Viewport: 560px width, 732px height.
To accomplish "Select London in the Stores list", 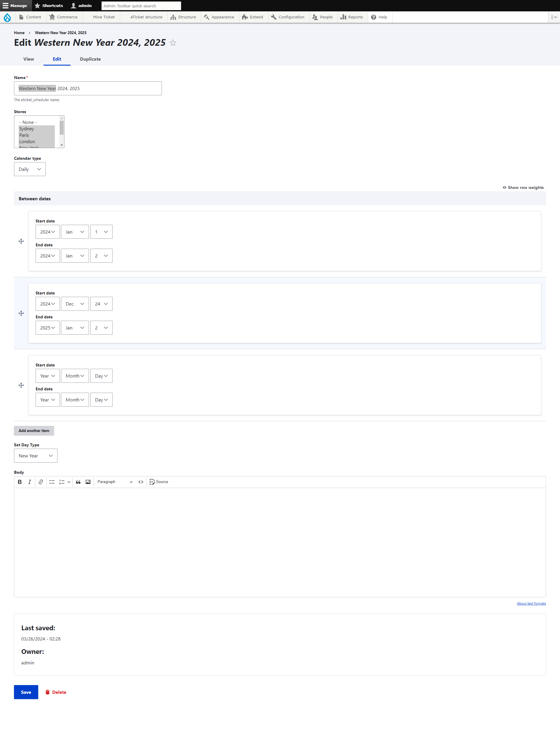I will click(x=27, y=142).
